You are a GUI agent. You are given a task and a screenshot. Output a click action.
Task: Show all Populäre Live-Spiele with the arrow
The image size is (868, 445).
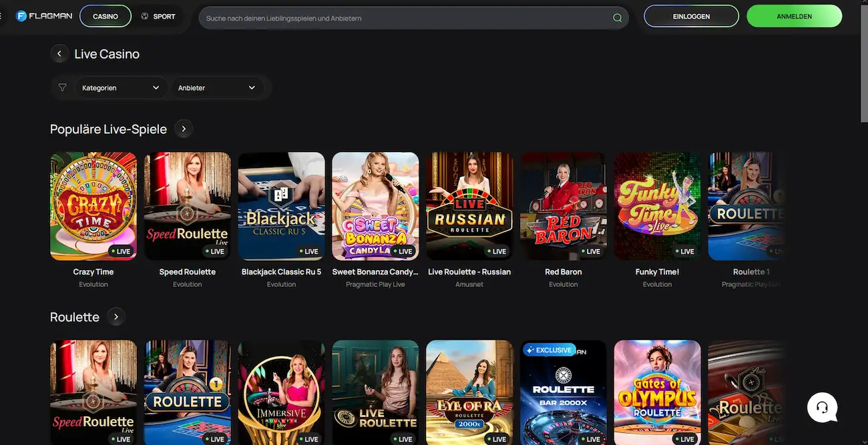184,129
